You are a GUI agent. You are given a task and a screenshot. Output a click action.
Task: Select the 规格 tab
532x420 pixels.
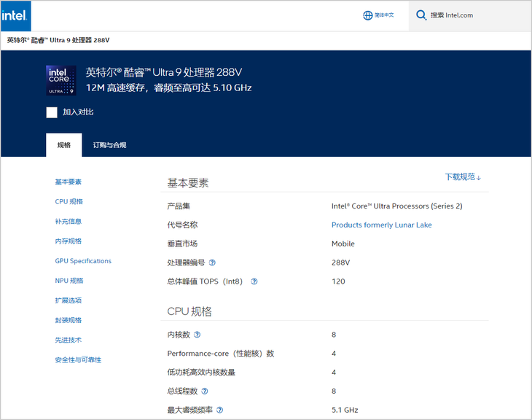tap(64, 145)
